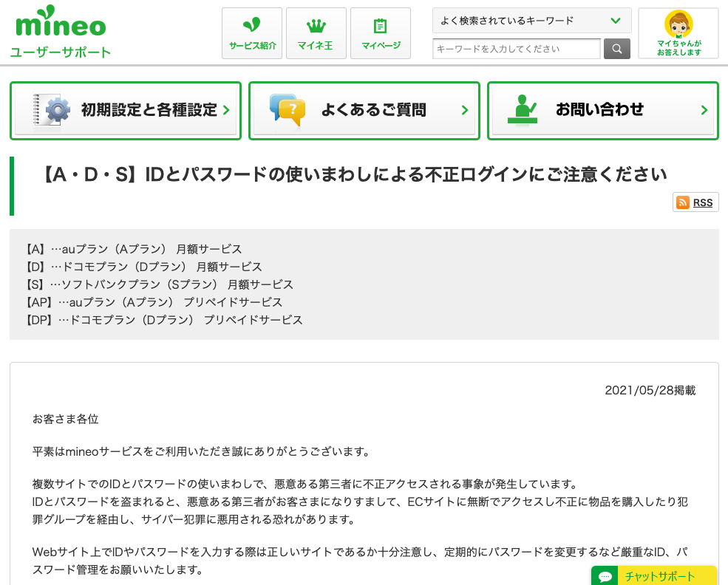Open the RSS link

point(702,202)
